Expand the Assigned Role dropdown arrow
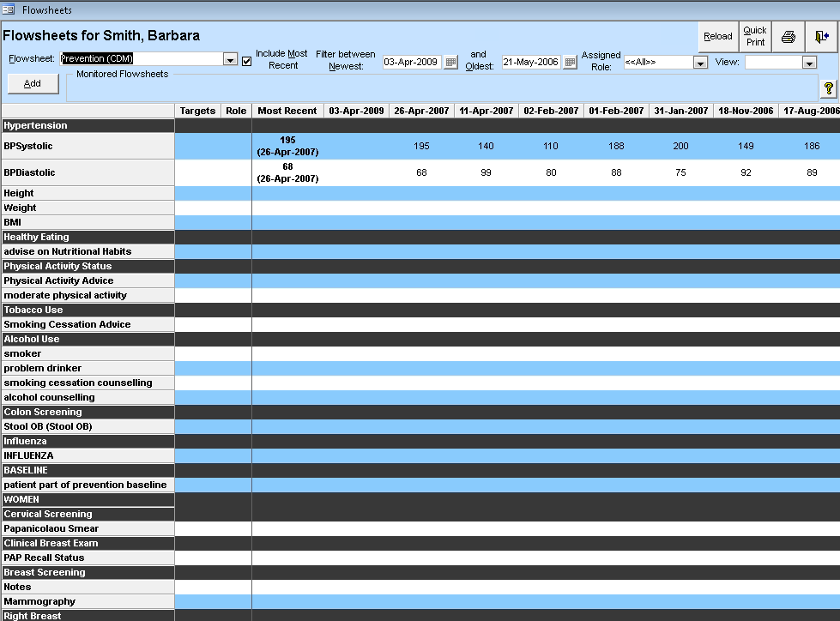This screenshot has width=840, height=621. tap(700, 63)
